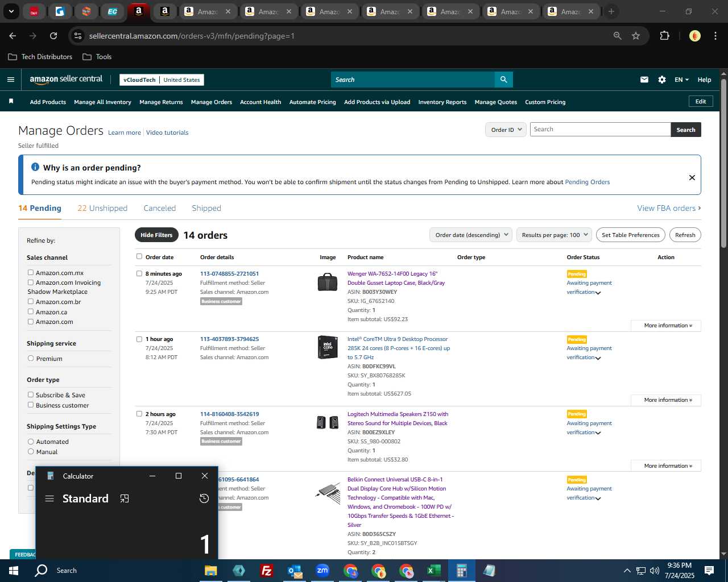Open Manage All Inventory menu
The width and height of the screenshot is (728, 582).
(x=102, y=102)
